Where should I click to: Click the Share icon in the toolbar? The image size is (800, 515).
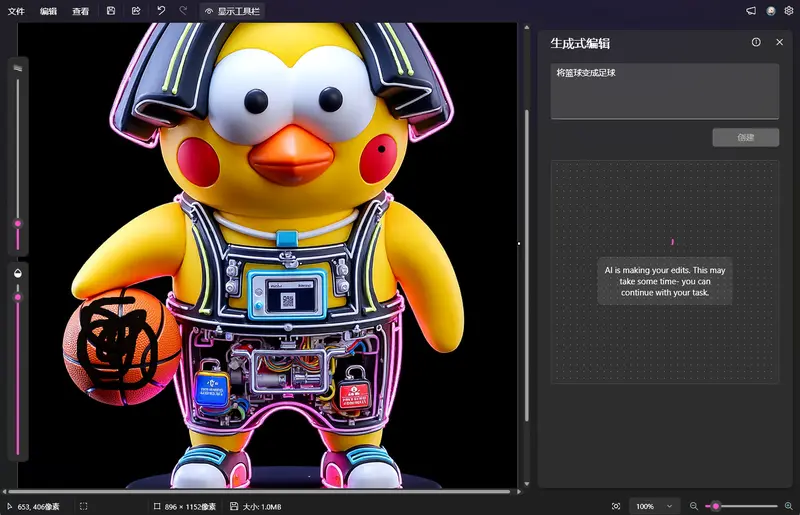[x=136, y=11]
